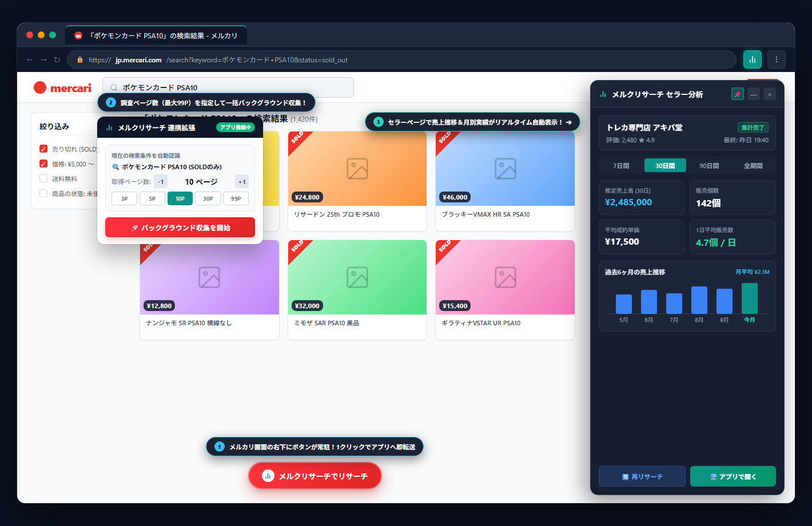The width and height of the screenshot is (812, 526).
Task: Toggle the 売り切れ (SOLD) checkbox
Action: [43, 149]
